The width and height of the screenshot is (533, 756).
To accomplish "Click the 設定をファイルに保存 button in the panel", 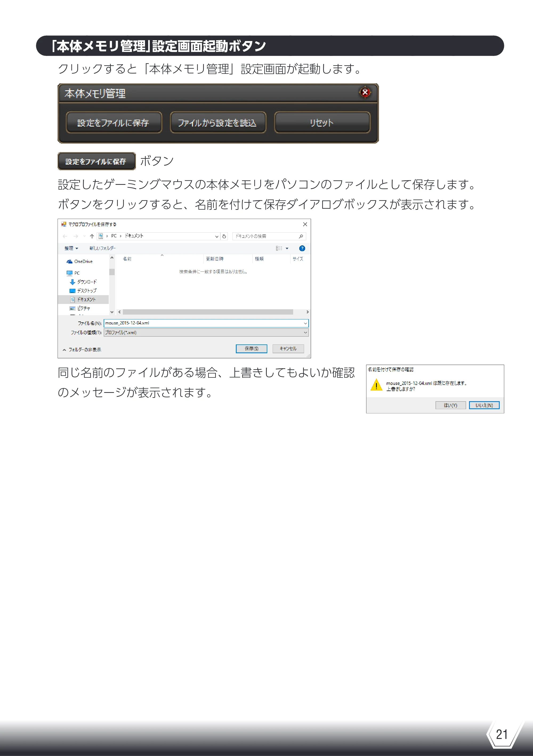I will (x=114, y=123).
